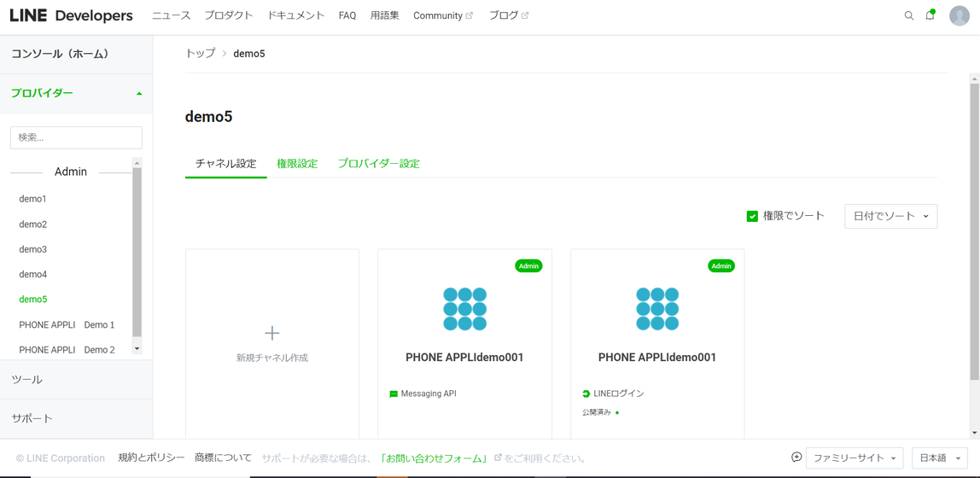Open the search magnifier icon in header
This screenshot has width=980, height=478.
(x=909, y=15)
